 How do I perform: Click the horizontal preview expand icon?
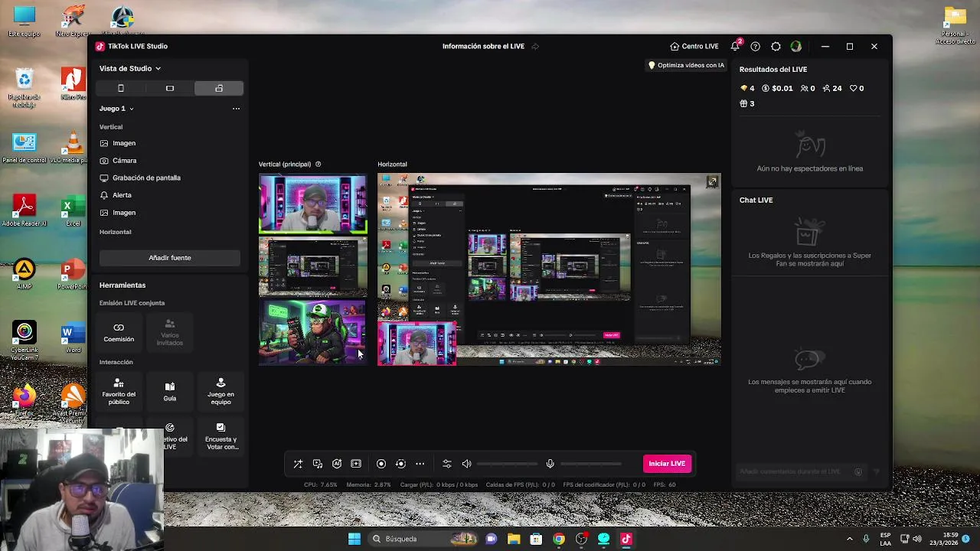[x=713, y=181]
